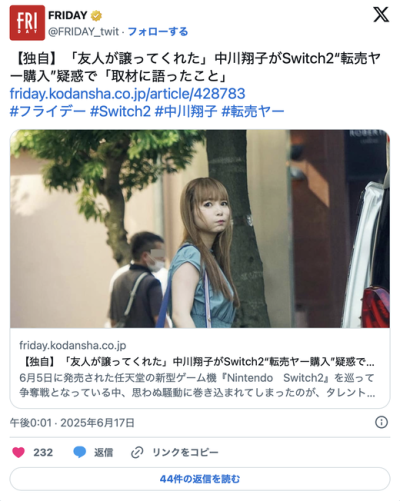The image size is (400, 501).
Task: Click 返信 to reply
Action: (103, 452)
